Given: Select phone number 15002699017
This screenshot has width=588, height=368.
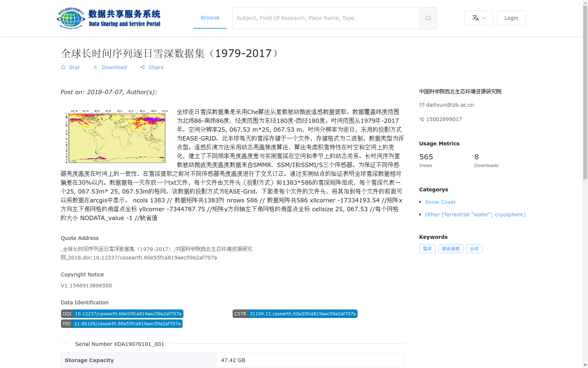Looking at the screenshot, I should pos(444,119).
